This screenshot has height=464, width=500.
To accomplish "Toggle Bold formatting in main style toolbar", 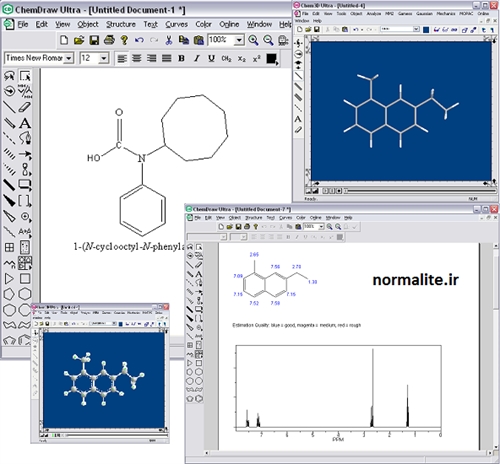I will click(x=181, y=58).
